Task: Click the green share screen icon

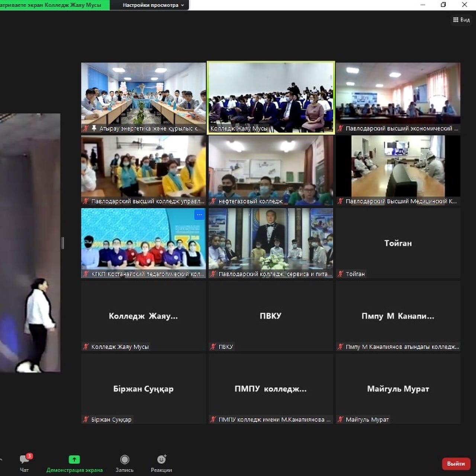Action: 74,460
